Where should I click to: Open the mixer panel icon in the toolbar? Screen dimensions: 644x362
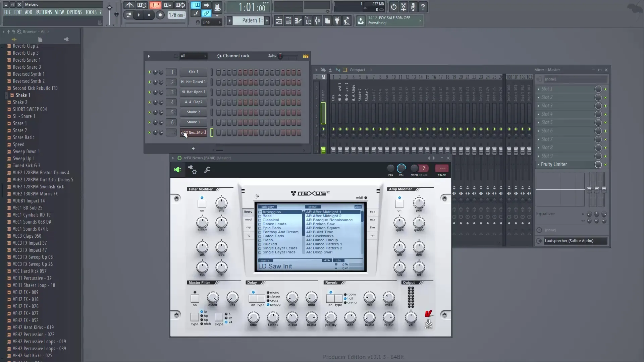coord(318,20)
